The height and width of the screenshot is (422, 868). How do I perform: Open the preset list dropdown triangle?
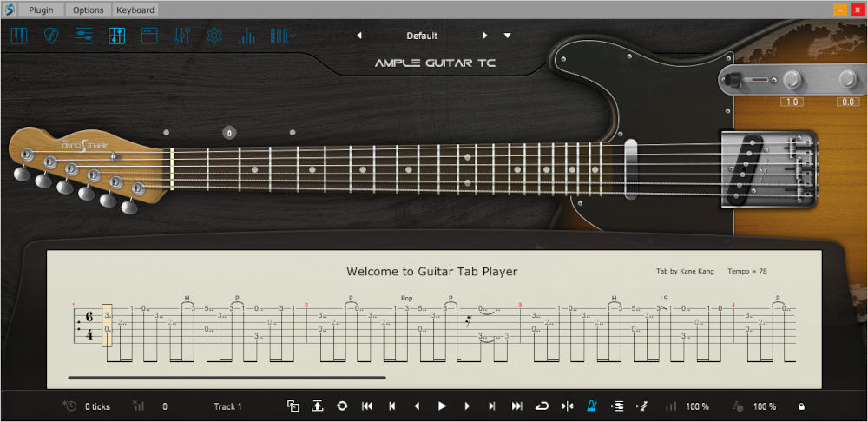[508, 36]
